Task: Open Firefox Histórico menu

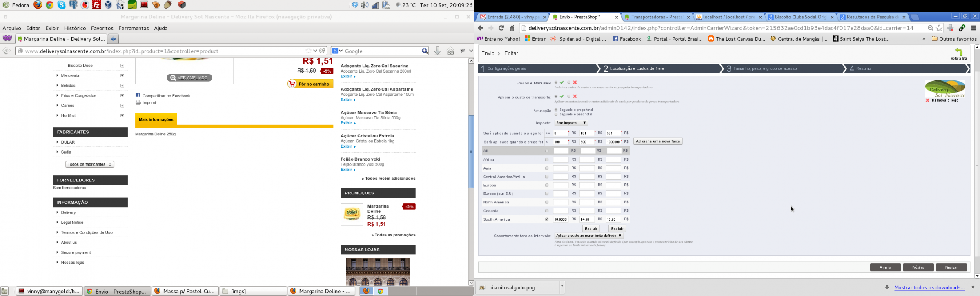Action: click(75, 28)
